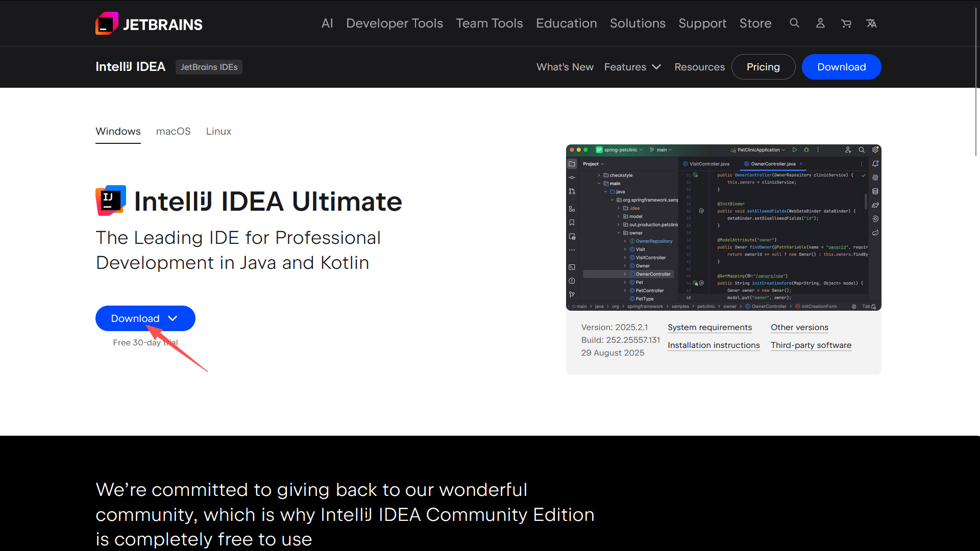980x551 pixels.
Task: Click the notifications bell in IDE screenshot
Action: [875, 164]
